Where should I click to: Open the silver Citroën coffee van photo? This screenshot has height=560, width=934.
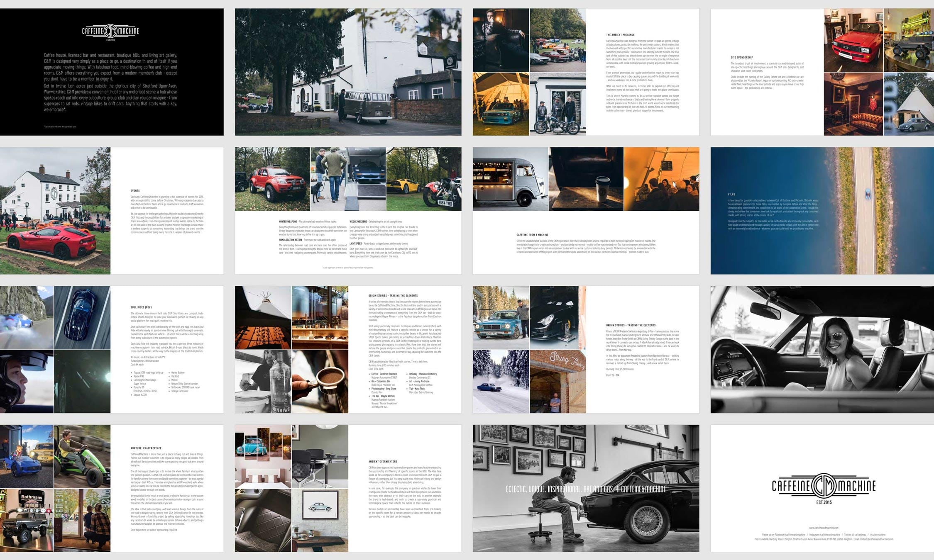pos(510,179)
